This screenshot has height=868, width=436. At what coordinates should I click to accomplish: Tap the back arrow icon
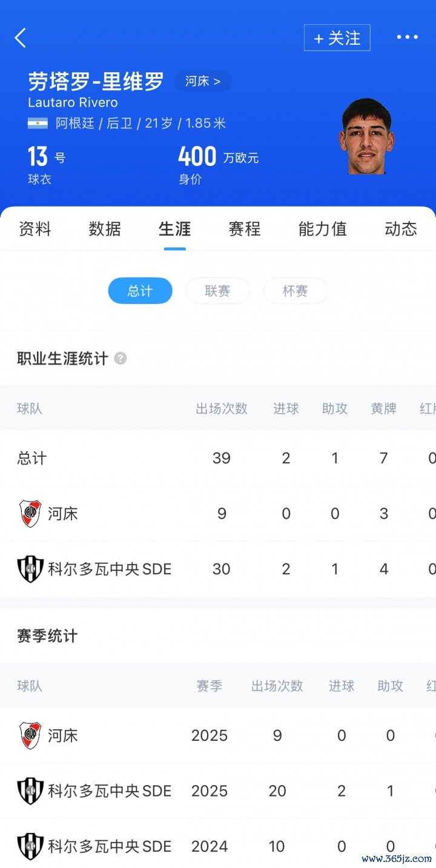(x=21, y=38)
